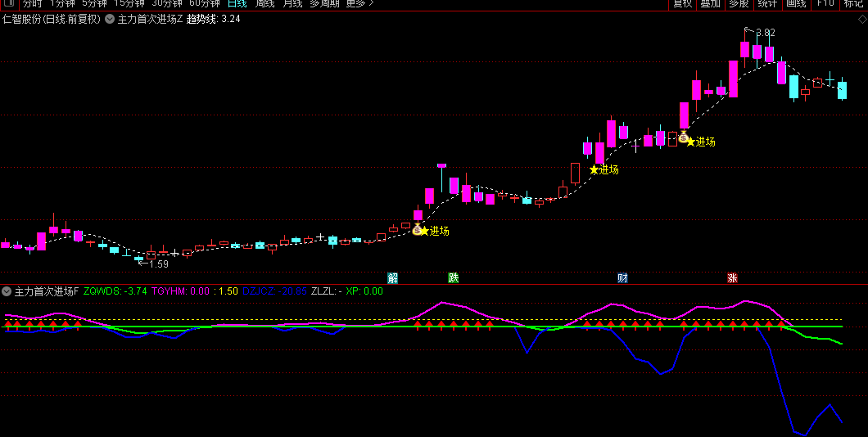Click the TGYHM: 0.00 value
Viewport: 868px width, 437px height.
click(x=180, y=291)
